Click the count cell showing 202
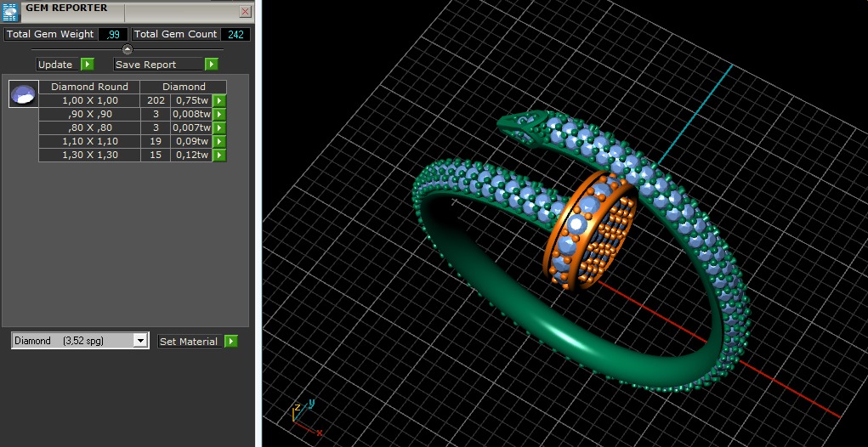The width and height of the screenshot is (868, 447). coord(156,100)
